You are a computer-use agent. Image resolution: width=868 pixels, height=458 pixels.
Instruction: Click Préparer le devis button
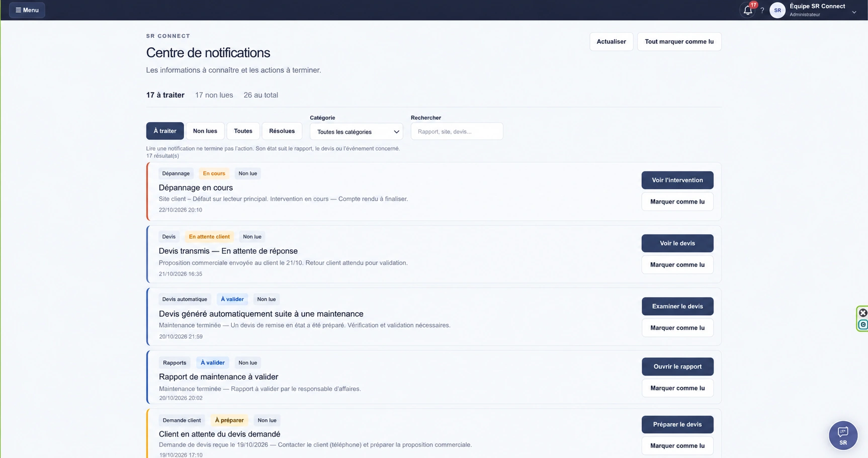click(677, 424)
